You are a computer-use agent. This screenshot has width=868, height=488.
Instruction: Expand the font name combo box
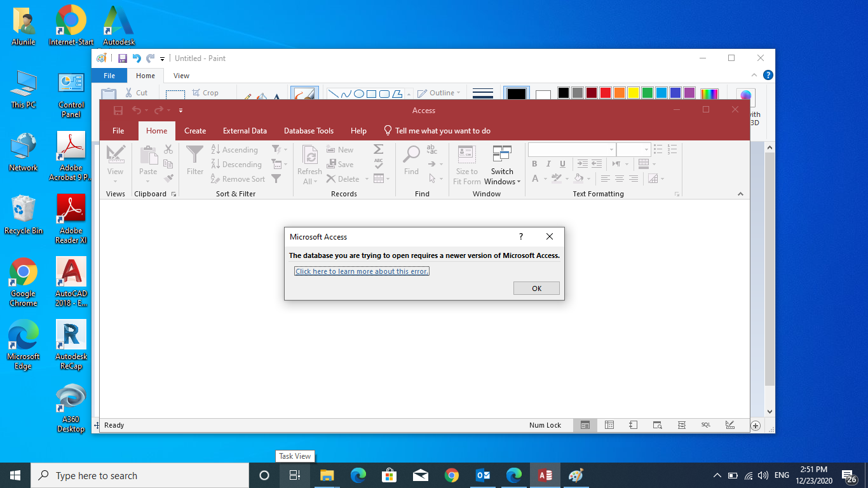pyautogui.click(x=611, y=149)
